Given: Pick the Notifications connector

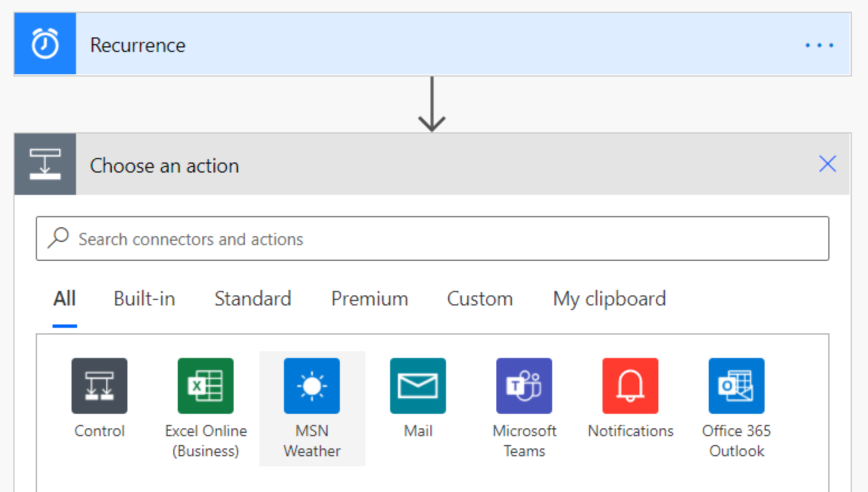Looking at the screenshot, I should [x=630, y=386].
